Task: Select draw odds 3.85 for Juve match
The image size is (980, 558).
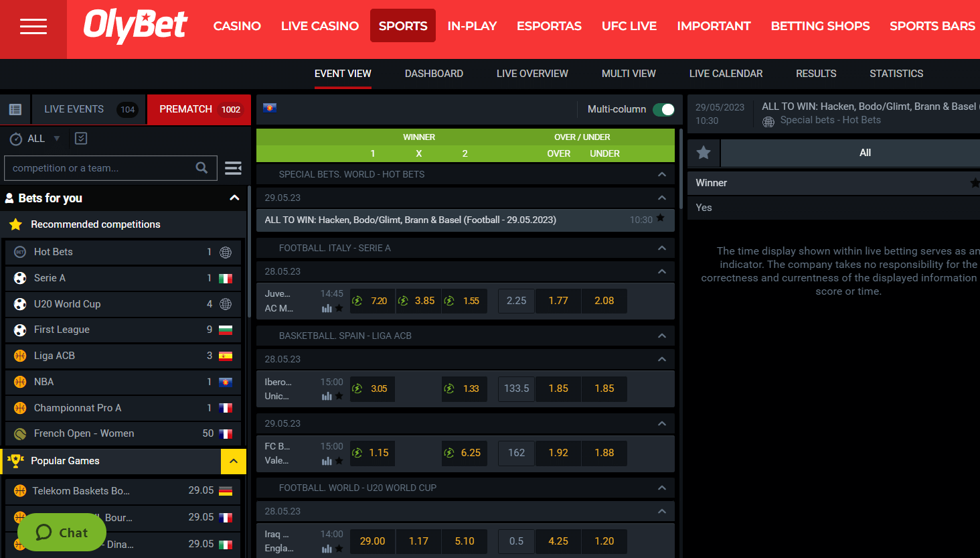Action: coord(418,301)
